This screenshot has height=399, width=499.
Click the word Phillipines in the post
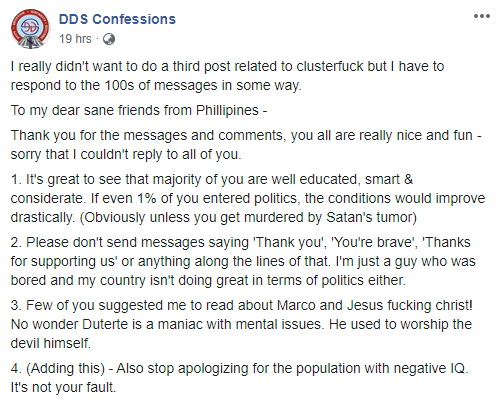[227, 110]
